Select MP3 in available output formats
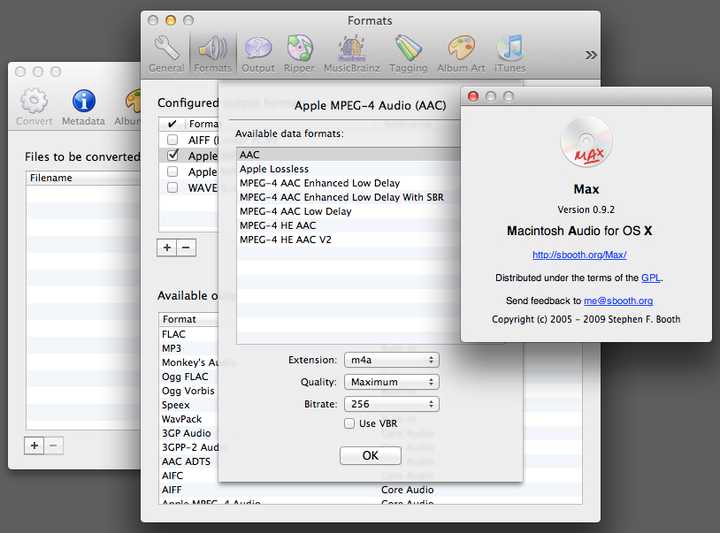This screenshot has width=720, height=533. point(188,348)
